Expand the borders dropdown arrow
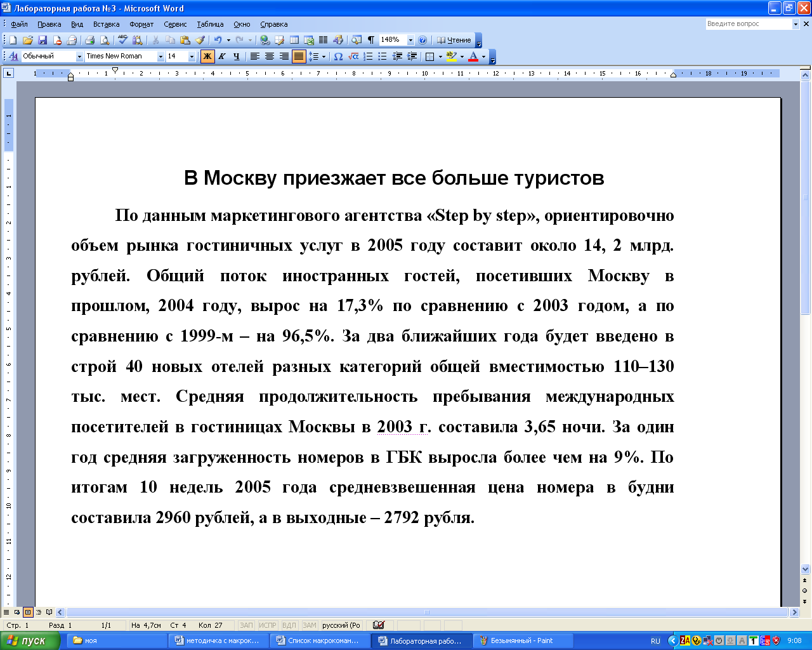 tap(440, 56)
